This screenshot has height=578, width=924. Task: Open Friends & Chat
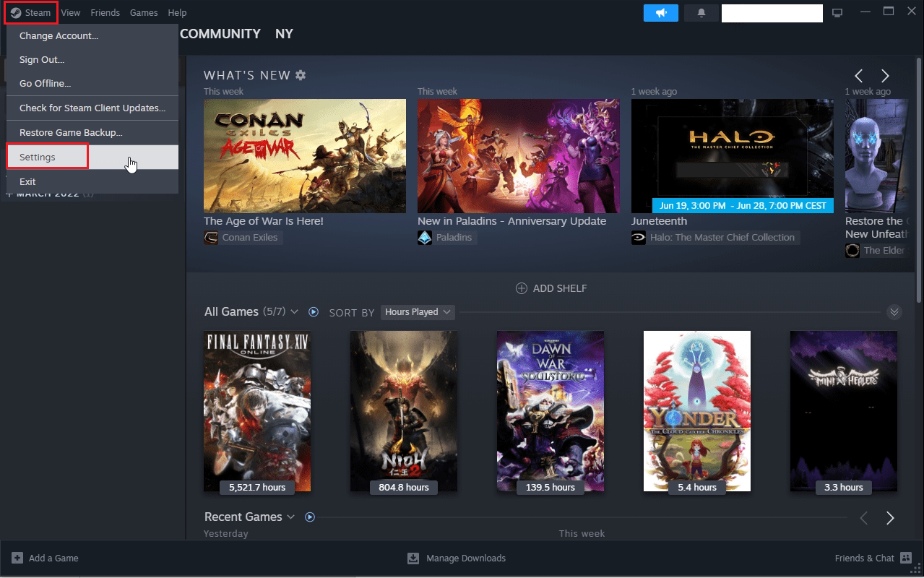coord(873,558)
